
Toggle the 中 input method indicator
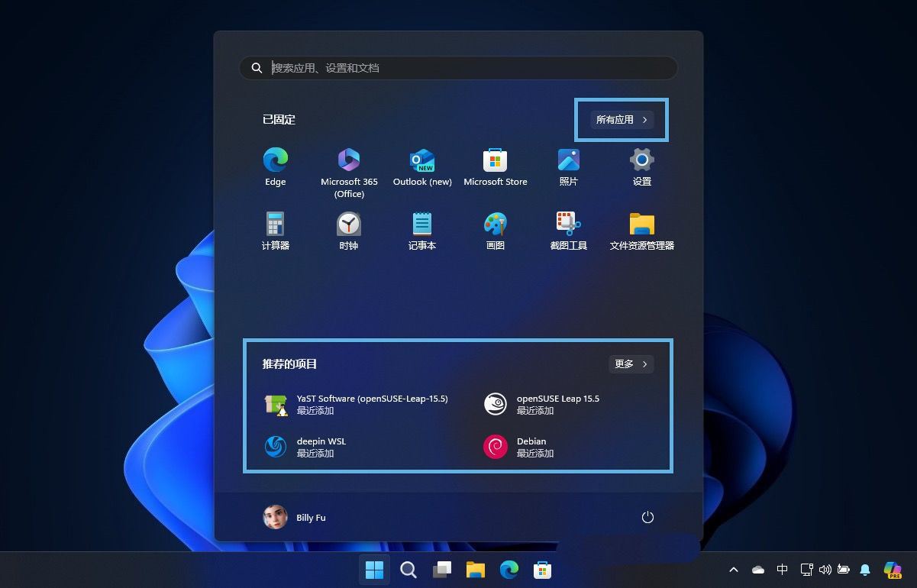[782, 570]
